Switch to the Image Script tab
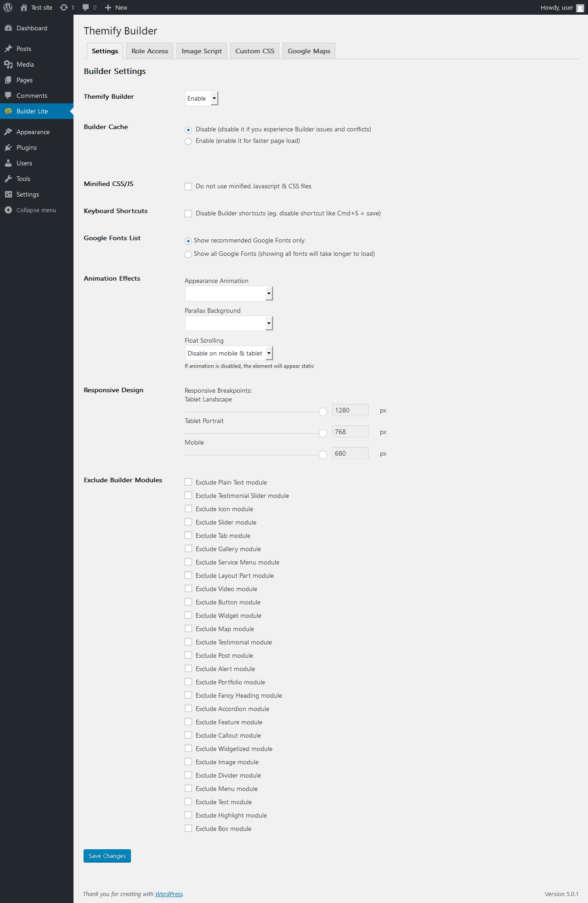This screenshot has height=903, width=588. coord(202,51)
